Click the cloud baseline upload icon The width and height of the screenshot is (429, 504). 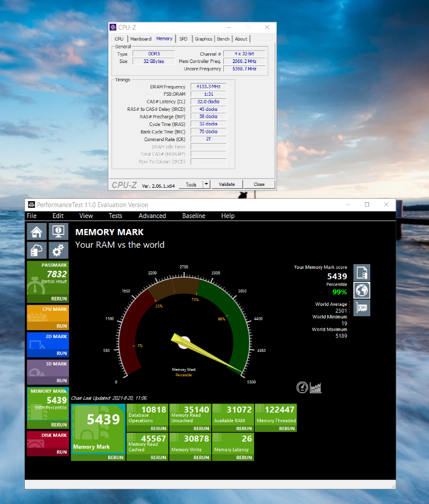point(36,250)
